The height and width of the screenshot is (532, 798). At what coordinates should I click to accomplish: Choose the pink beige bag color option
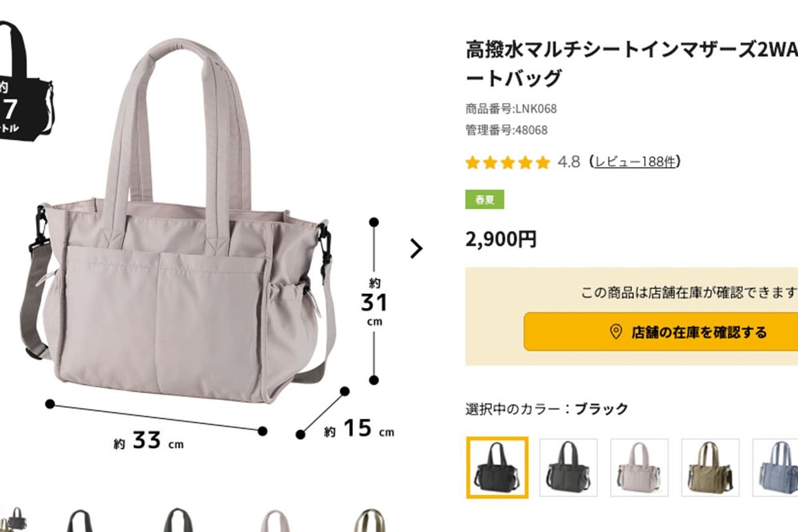(x=639, y=468)
